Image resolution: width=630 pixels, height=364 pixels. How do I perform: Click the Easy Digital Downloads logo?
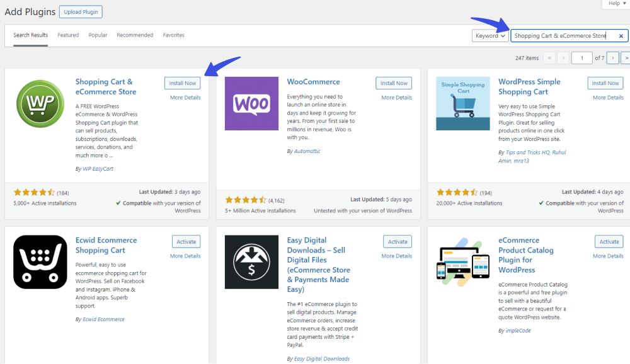[x=251, y=262]
